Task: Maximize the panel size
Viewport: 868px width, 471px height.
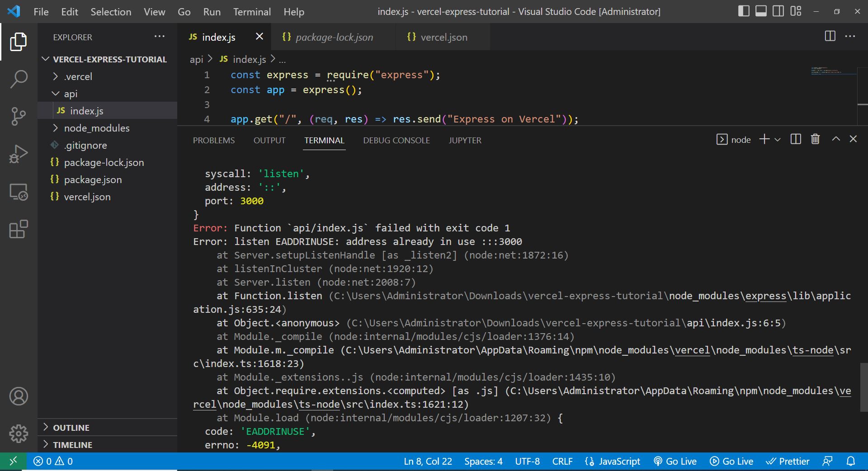Action: click(836, 139)
